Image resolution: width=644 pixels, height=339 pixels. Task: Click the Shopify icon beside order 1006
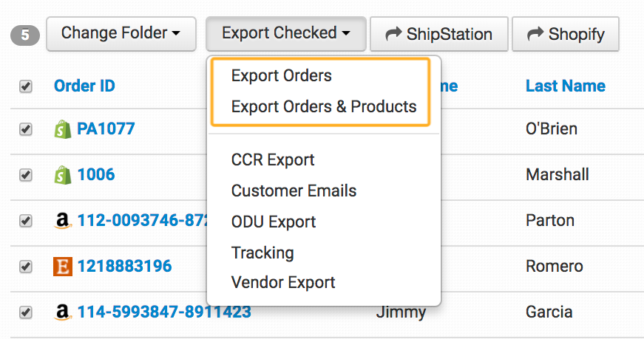(63, 175)
